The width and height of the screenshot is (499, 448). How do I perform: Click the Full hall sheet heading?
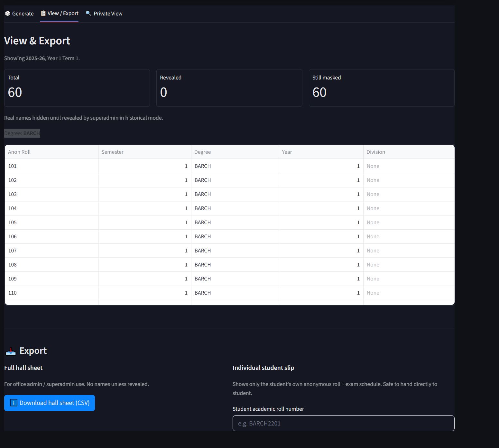pyautogui.click(x=23, y=368)
